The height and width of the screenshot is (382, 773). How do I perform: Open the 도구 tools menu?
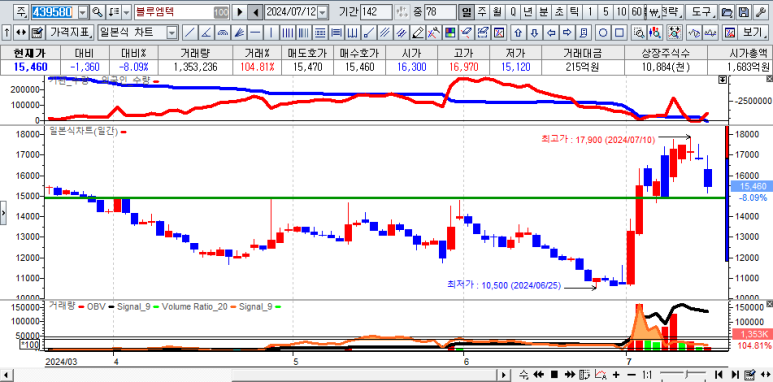pyautogui.click(x=701, y=12)
